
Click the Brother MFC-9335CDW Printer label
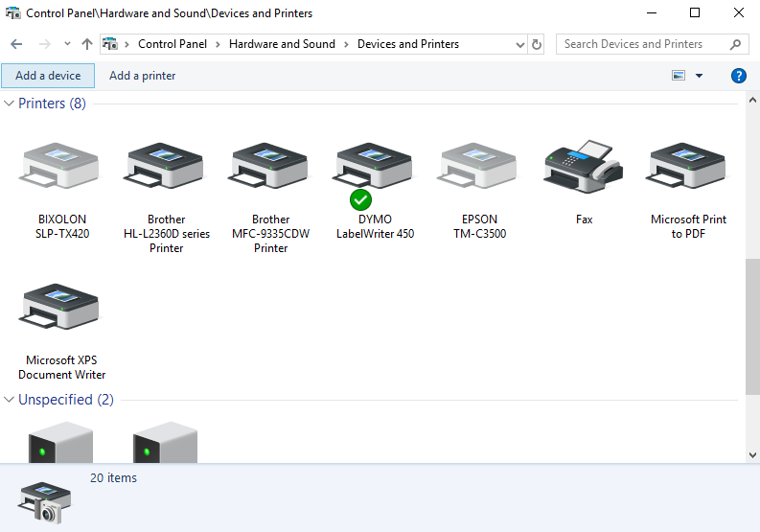click(270, 234)
